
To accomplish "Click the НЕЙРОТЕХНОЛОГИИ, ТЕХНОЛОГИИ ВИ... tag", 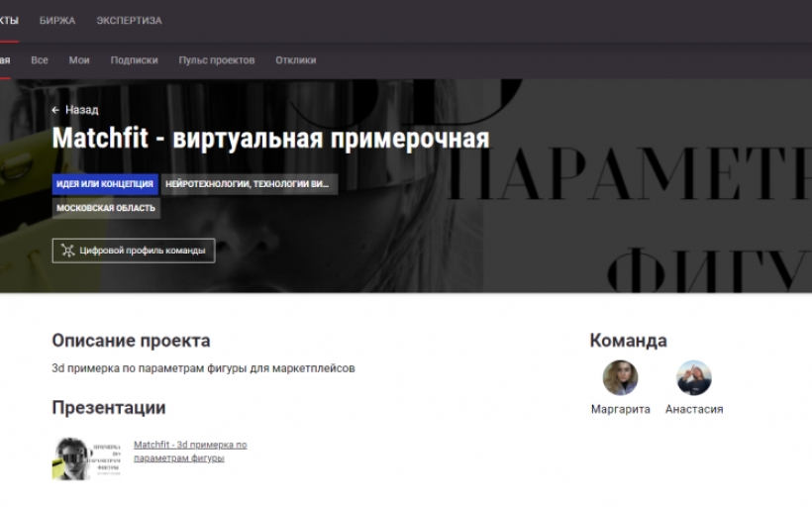I will 250,184.
